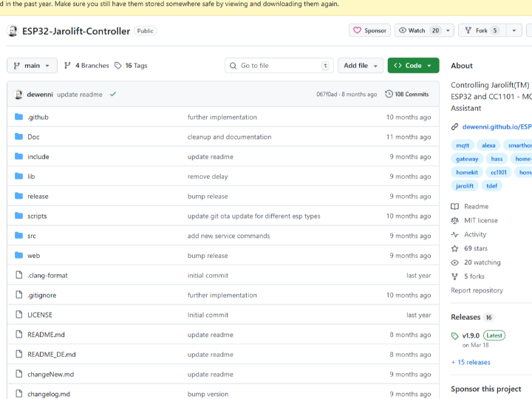The width and height of the screenshot is (532, 399).
Task: Open the 16 Tags list
Action: (x=130, y=66)
